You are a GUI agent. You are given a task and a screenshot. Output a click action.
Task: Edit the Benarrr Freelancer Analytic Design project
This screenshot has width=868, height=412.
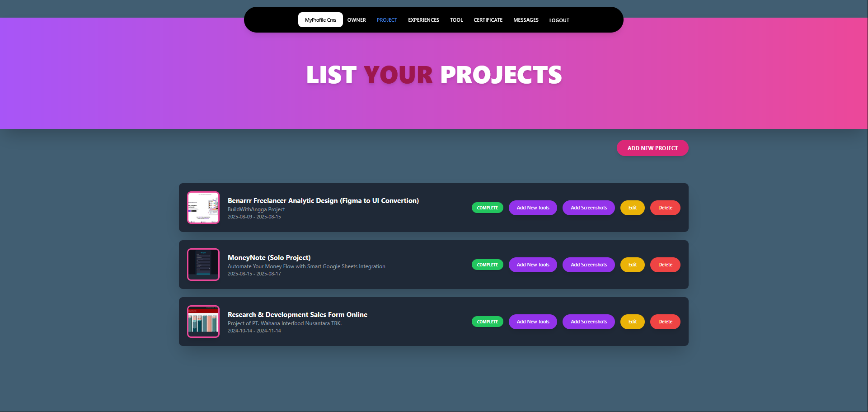point(632,208)
